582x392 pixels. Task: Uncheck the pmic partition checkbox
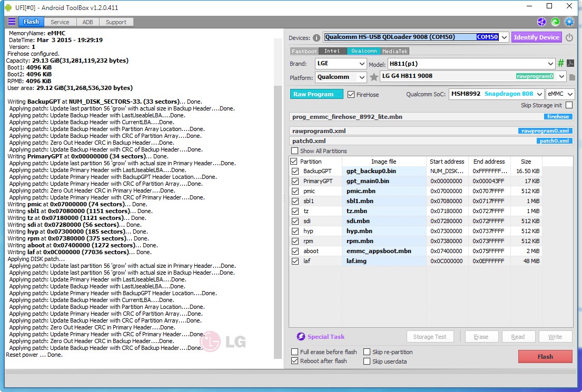coord(295,191)
